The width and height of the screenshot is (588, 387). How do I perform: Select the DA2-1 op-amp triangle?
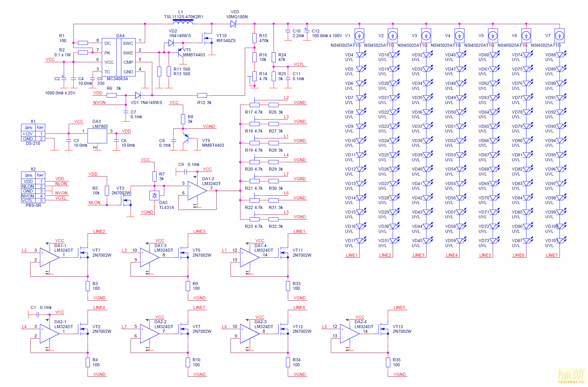50,334
